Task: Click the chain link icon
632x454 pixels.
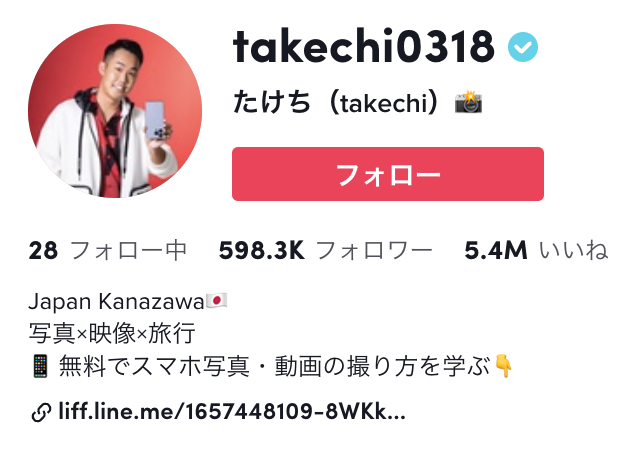Action: point(41,412)
